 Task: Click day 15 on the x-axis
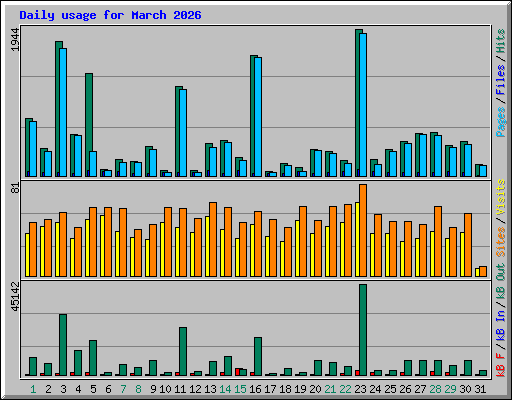tap(240, 389)
